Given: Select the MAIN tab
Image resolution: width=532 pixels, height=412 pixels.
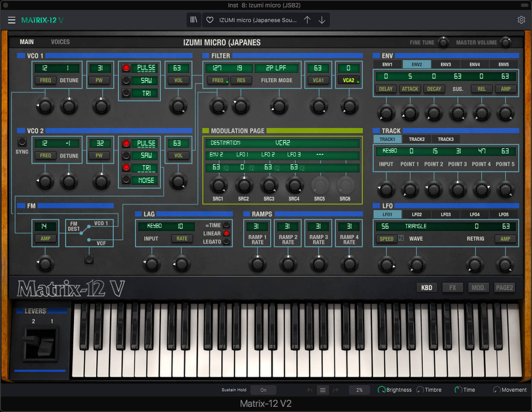Looking at the screenshot, I should pos(27,42).
